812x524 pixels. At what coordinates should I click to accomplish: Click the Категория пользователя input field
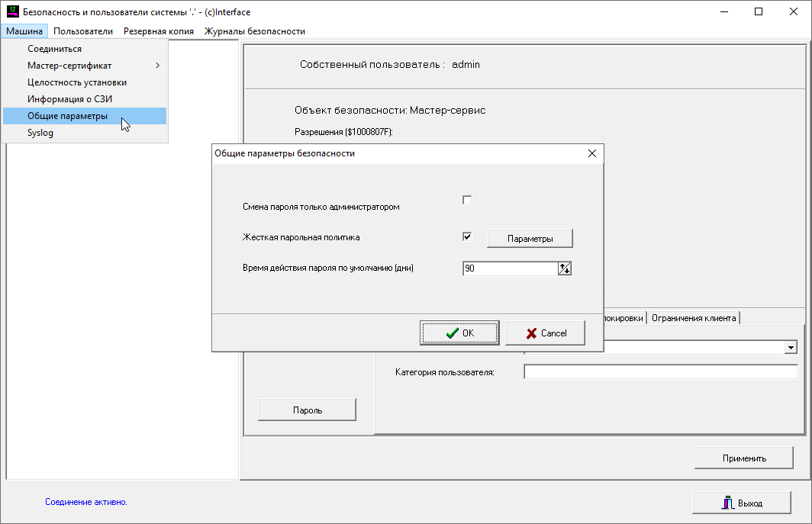coord(660,372)
